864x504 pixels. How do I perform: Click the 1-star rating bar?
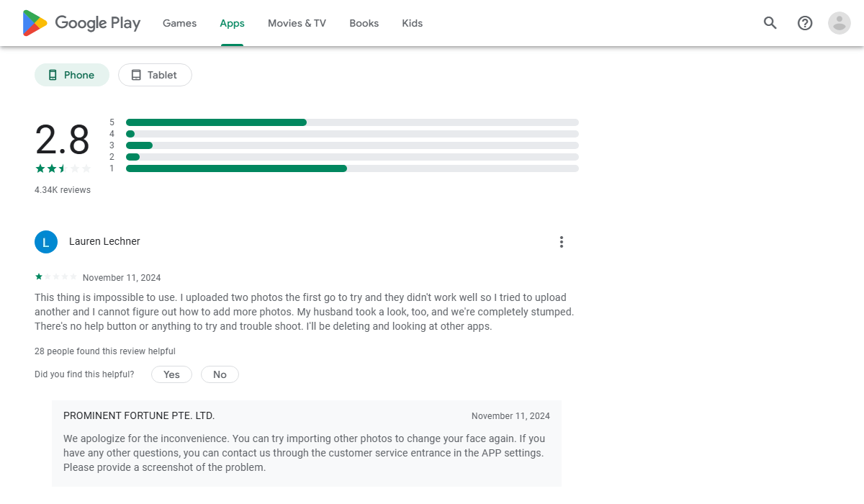352,168
